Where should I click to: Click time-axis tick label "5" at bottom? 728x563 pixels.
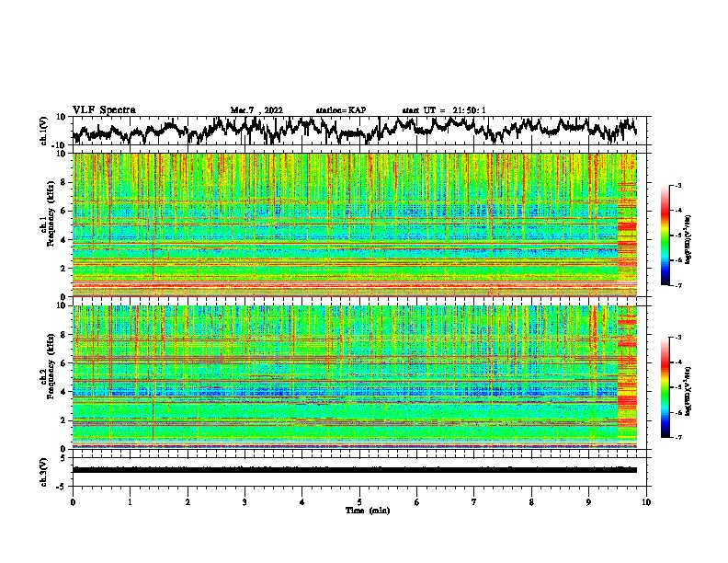359,502
